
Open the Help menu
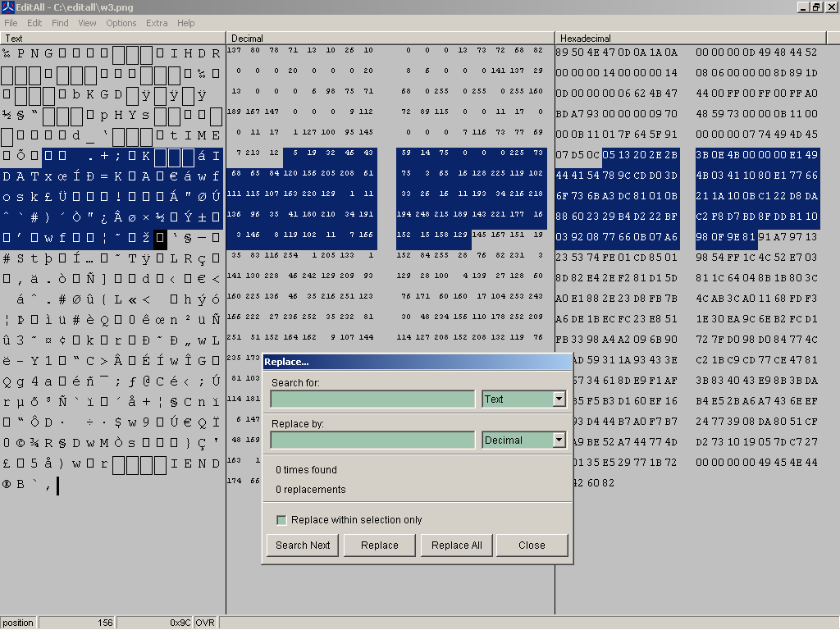pos(186,23)
